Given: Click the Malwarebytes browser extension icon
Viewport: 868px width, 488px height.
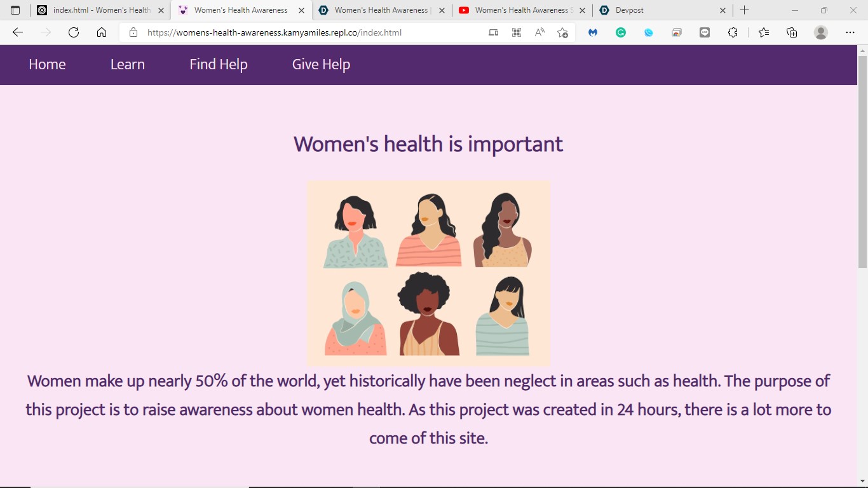Looking at the screenshot, I should 592,32.
